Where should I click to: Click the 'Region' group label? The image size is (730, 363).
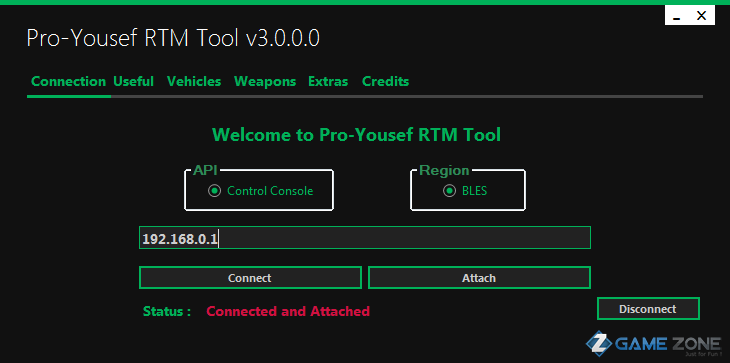444,170
